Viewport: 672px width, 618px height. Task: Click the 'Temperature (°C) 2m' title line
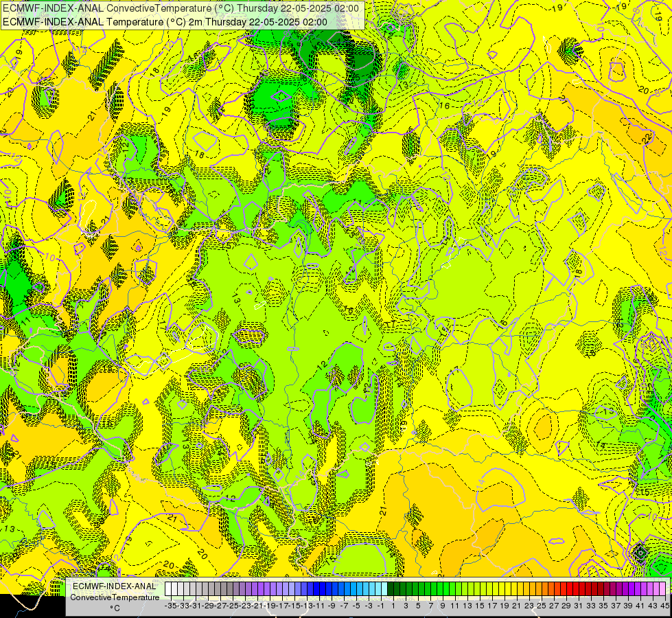pos(165,22)
